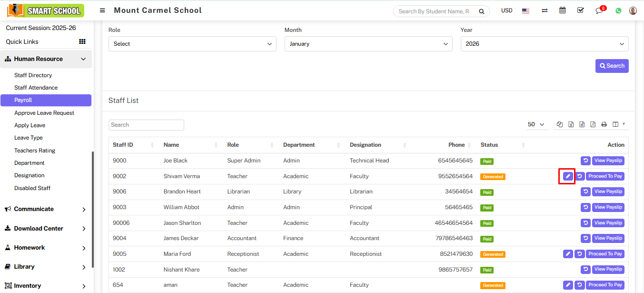The image size is (644, 293).
Task: Expand the Communicate sidebar menu
Action: coord(46,209)
